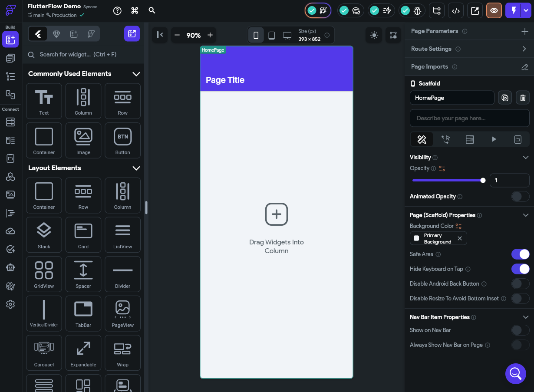Open the API Calls sidebar icon
Screen dimensions: 534x392
pyautogui.click(x=10, y=177)
